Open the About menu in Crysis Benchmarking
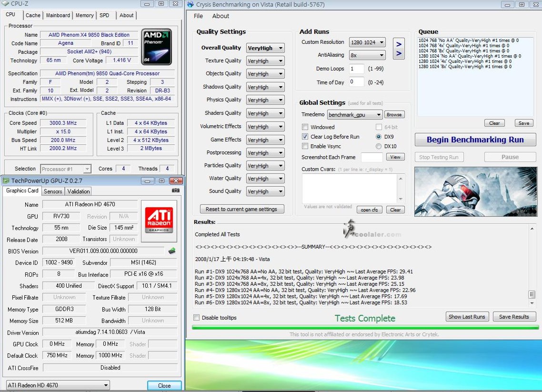542x392 pixels. pyautogui.click(x=221, y=16)
